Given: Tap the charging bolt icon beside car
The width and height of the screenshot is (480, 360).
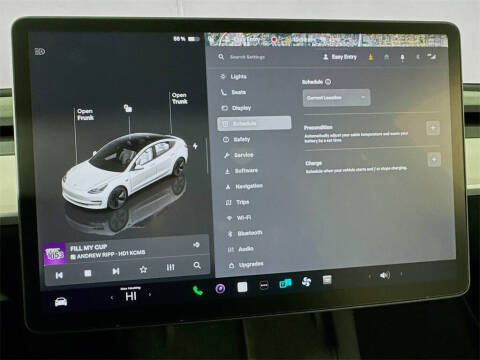Looking at the screenshot, I should [195, 146].
